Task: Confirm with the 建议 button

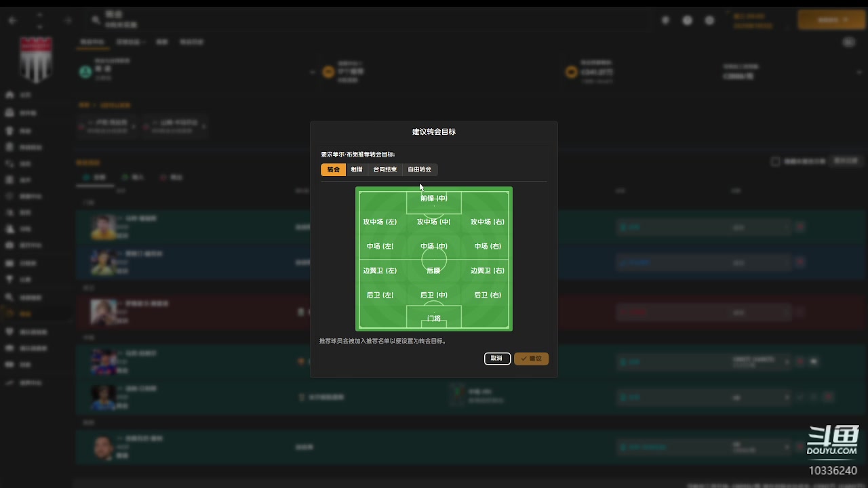Action: (x=532, y=359)
